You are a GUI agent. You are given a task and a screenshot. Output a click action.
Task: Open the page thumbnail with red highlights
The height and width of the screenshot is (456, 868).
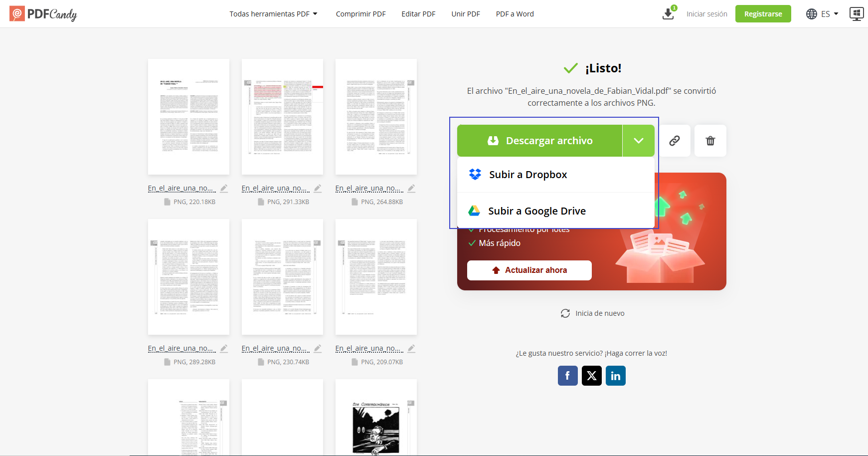282,117
